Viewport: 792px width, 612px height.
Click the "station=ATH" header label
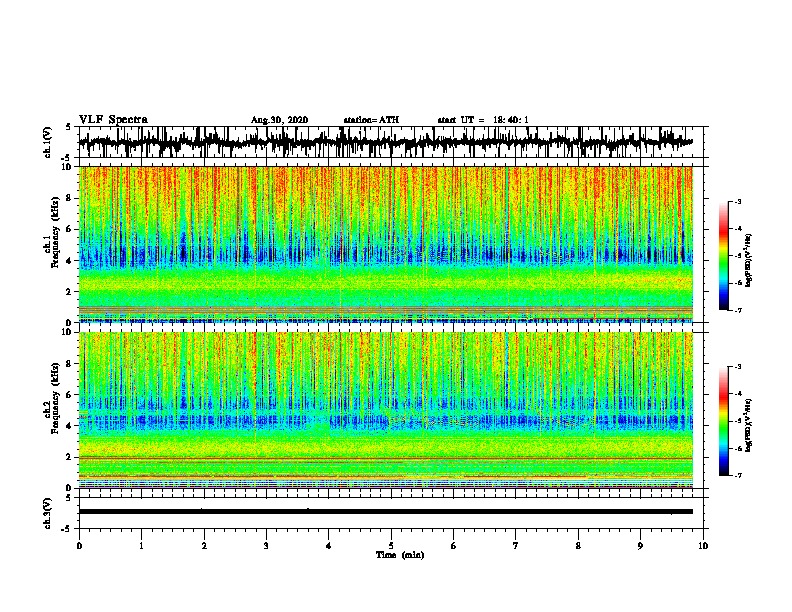point(371,120)
